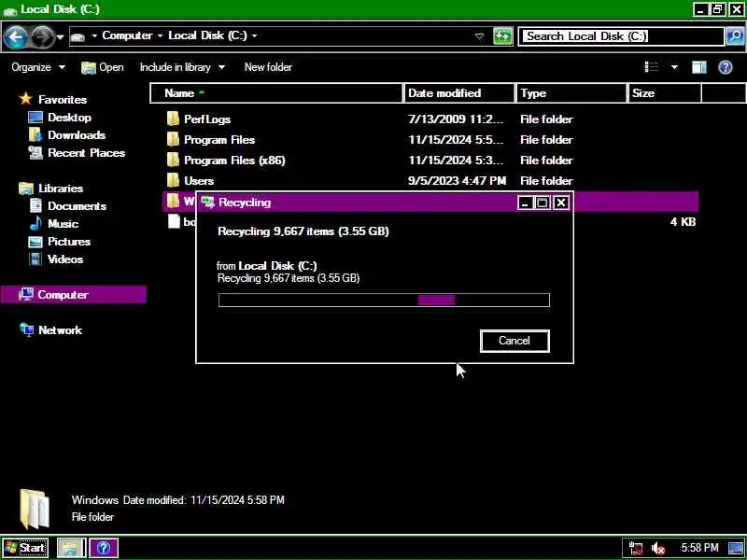This screenshot has height=560, width=747.
Task: Click the 4 KB size cell
Action: click(683, 222)
